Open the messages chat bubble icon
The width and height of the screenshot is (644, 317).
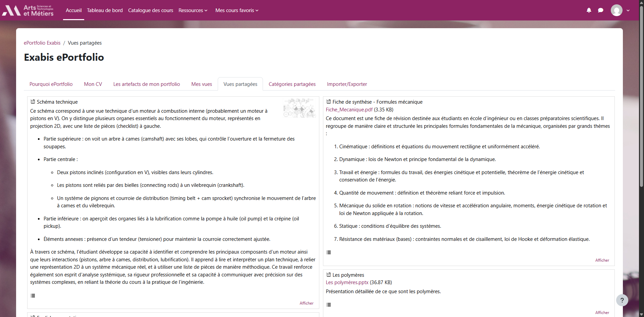(600, 10)
